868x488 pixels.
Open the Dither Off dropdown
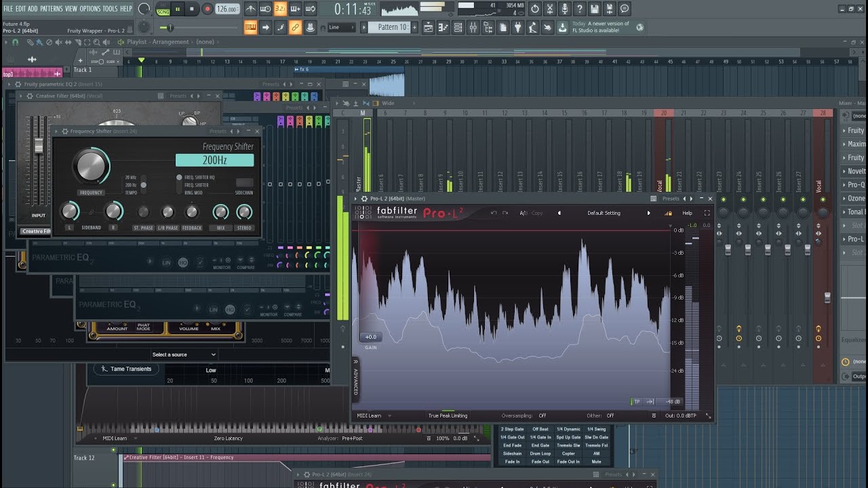point(610,415)
